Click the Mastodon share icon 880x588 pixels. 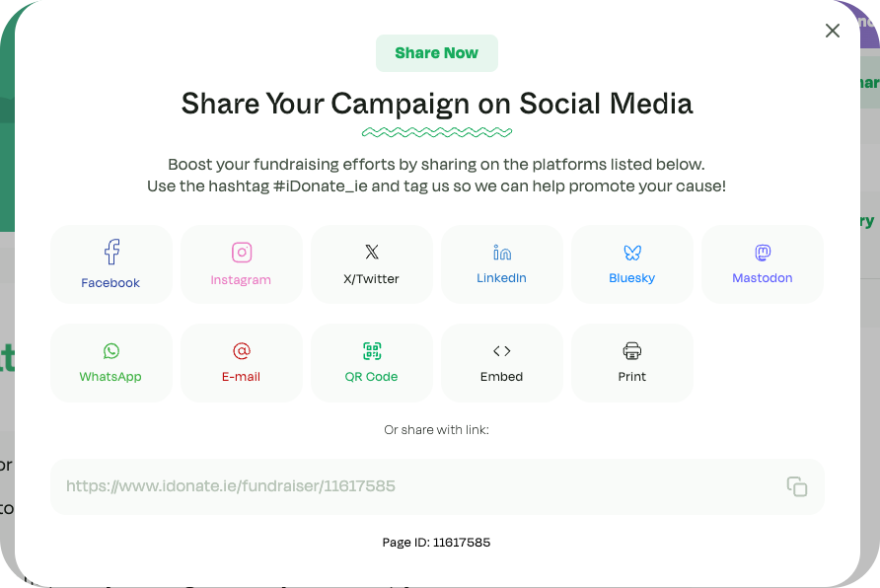click(763, 253)
